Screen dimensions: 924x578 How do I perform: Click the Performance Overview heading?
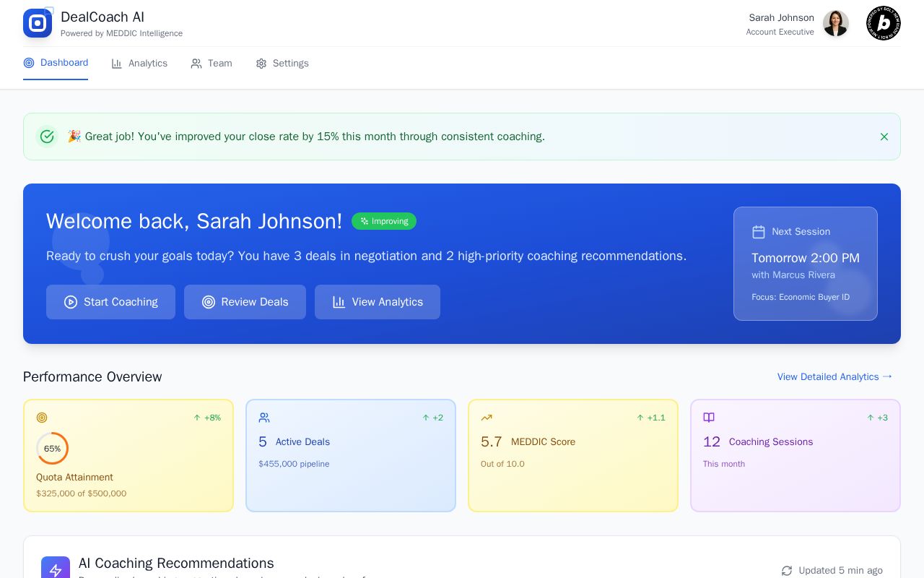92,377
